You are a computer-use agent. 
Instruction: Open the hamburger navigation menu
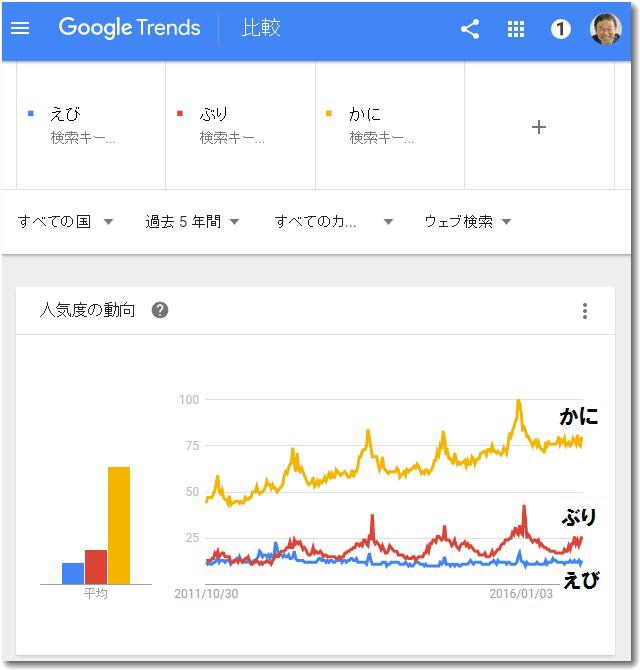point(20,28)
